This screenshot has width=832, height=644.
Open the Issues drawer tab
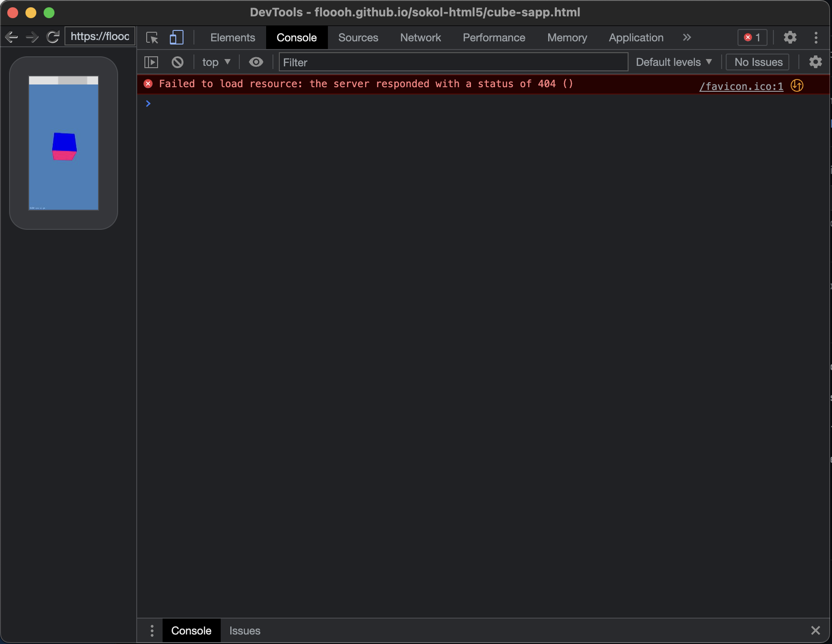245,631
